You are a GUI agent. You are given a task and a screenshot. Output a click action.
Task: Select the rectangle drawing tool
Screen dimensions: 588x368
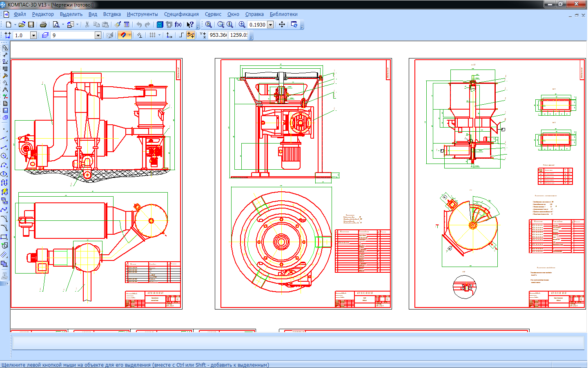[x=4, y=237]
